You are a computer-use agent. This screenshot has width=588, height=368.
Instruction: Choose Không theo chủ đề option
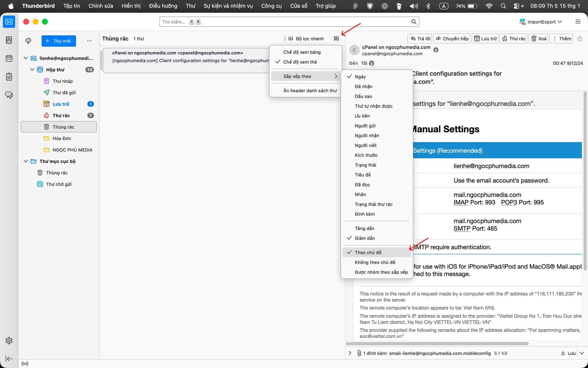click(x=375, y=262)
